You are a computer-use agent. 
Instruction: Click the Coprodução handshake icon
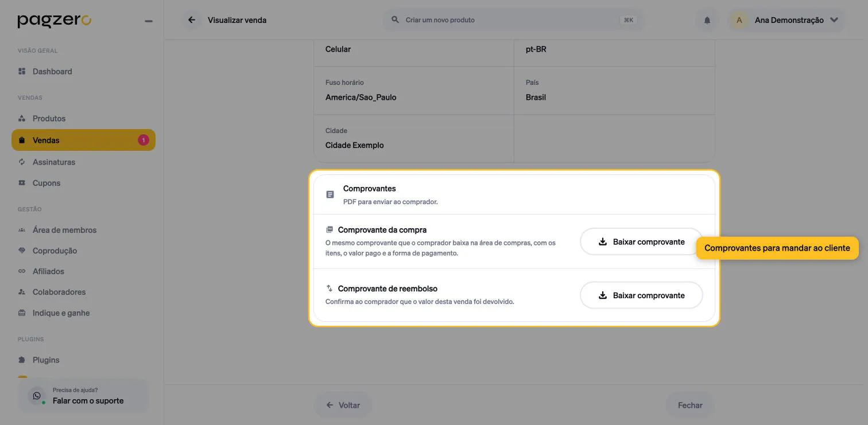(x=22, y=251)
